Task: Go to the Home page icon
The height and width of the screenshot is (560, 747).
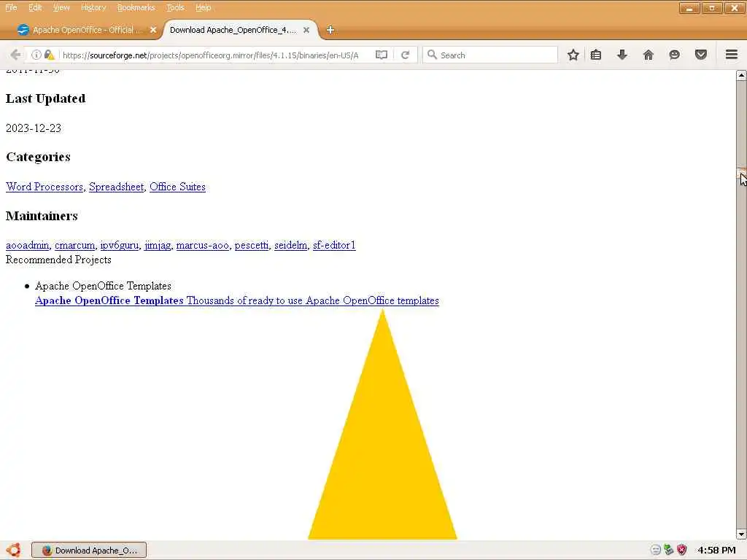Action: [x=648, y=55]
